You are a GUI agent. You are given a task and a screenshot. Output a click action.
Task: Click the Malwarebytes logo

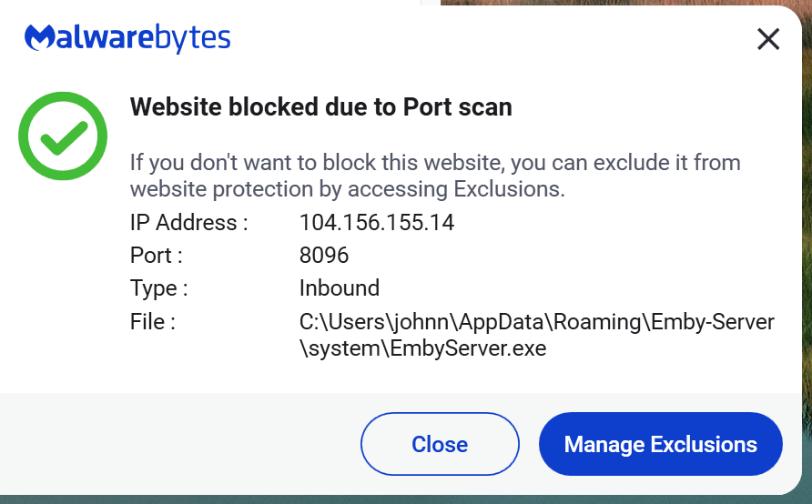(x=127, y=38)
